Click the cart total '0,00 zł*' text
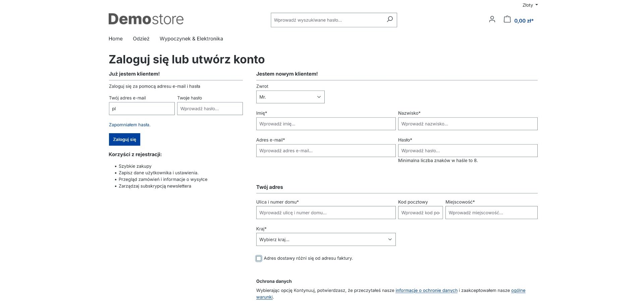This screenshot has height=306, width=644. [524, 20]
